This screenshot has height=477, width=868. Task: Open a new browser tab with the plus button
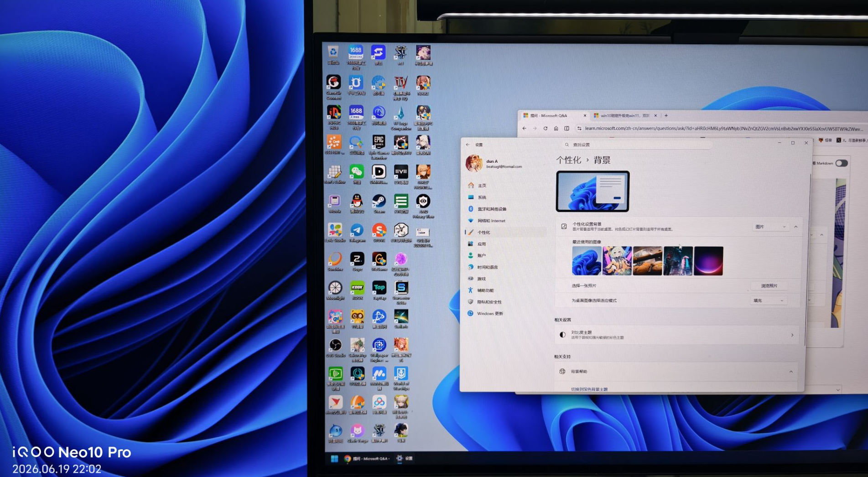tap(666, 116)
